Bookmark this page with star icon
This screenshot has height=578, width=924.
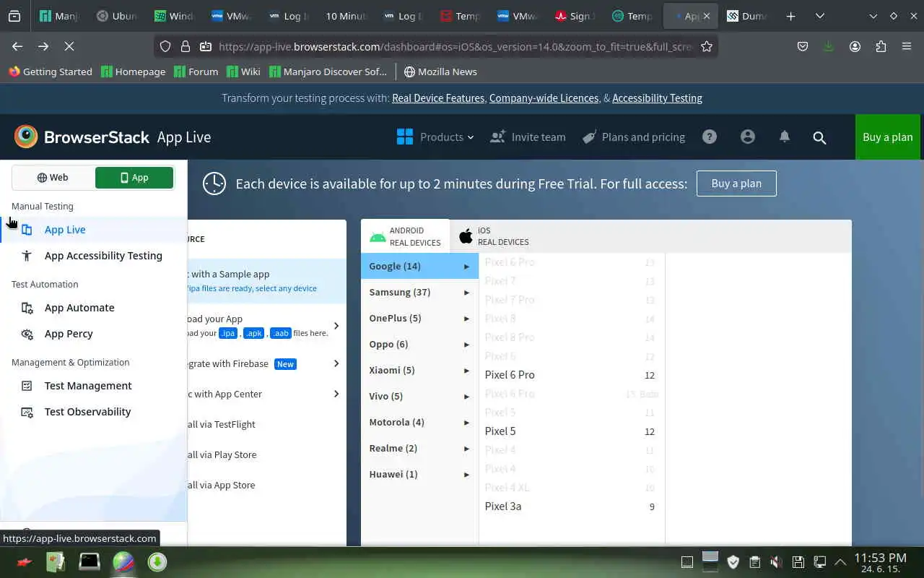(x=707, y=46)
